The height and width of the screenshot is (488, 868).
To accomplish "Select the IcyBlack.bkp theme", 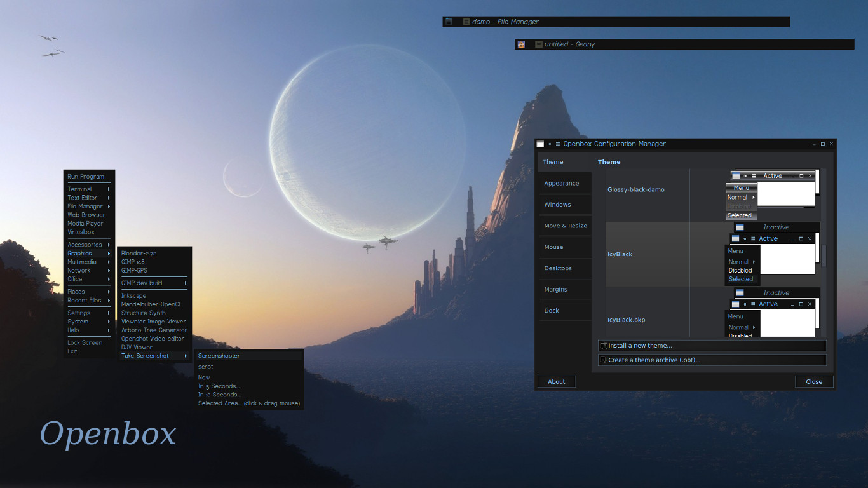I will pos(627,320).
